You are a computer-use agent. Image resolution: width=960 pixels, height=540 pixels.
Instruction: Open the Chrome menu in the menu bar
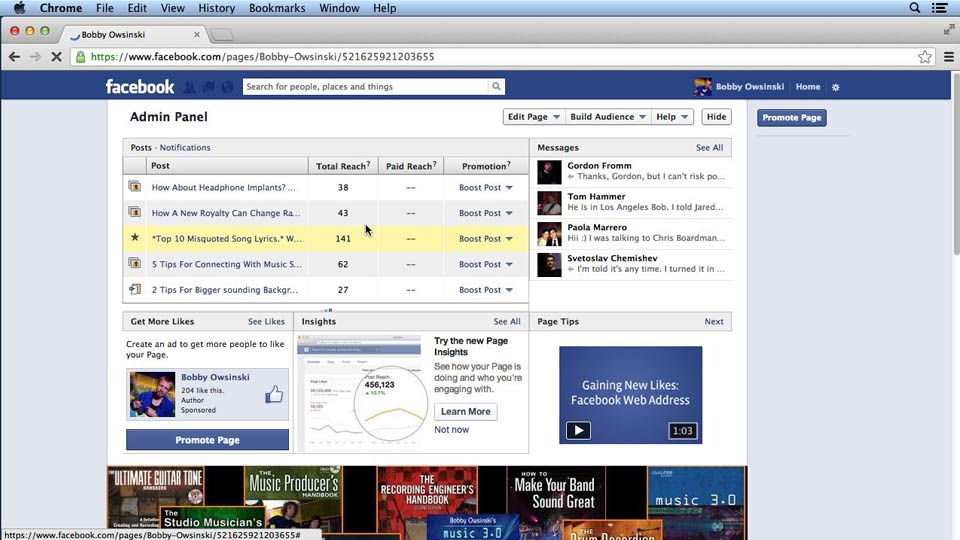tap(61, 8)
